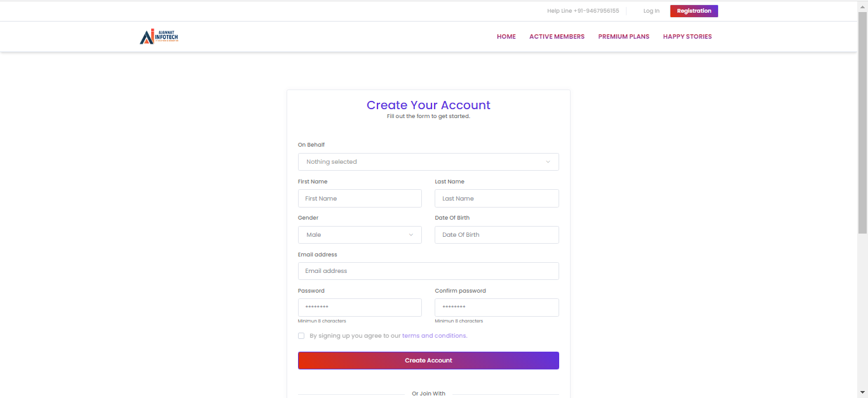Image resolution: width=868 pixels, height=398 pixels.
Task: Go to the Home menu item
Action: [506, 37]
